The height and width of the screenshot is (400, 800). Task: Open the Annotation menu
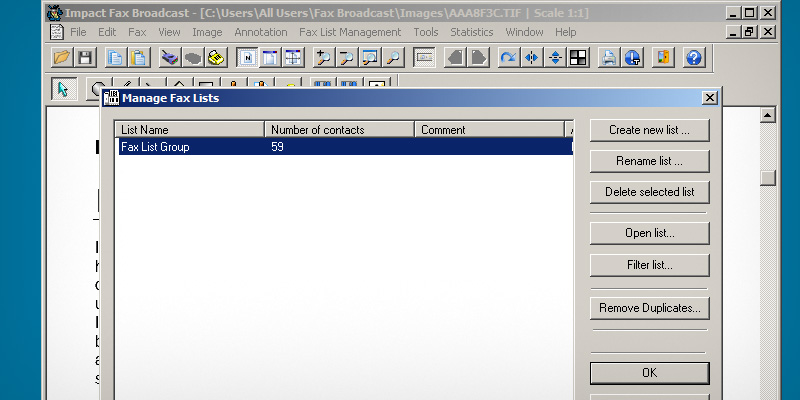[x=260, y=32]
